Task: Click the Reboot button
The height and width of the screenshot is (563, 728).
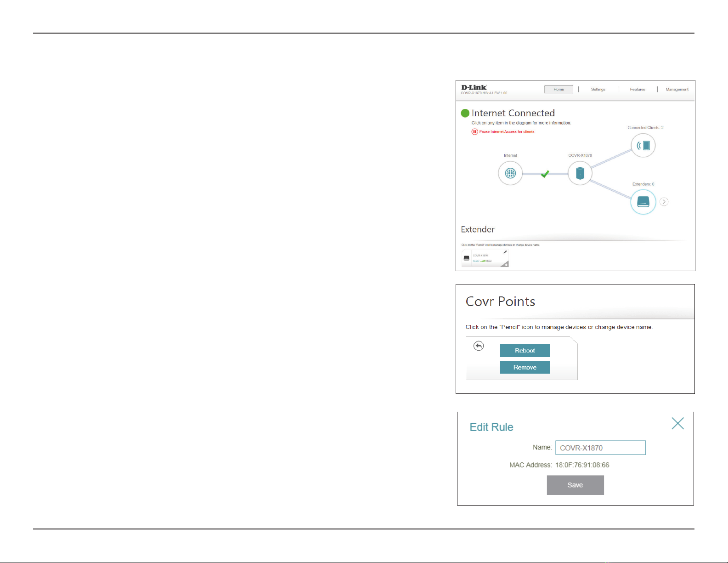Action: click(x=525, y=351)
